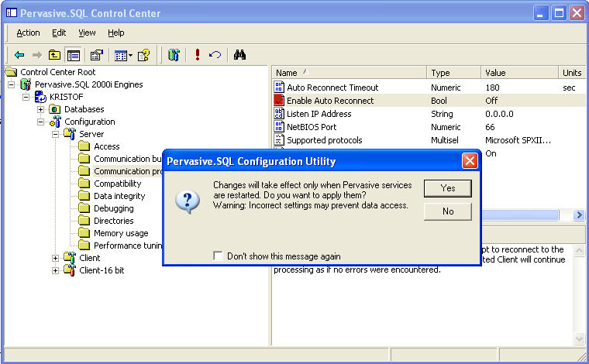The height and width of the screenshot is (364, 589).
Task: Open the Properties toolbar icon
Action: click(x=97, y=55)
